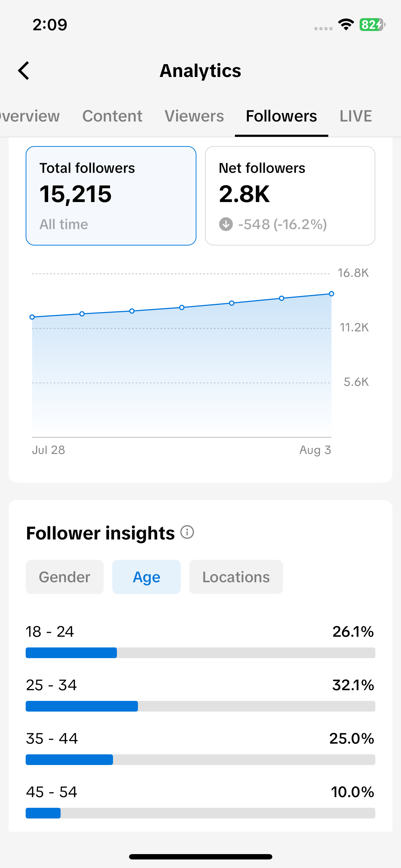Image resolution: width=401 pixels, height=868 pixels.
Task: Tap the back arrow icon
Action: click(24, 71)
